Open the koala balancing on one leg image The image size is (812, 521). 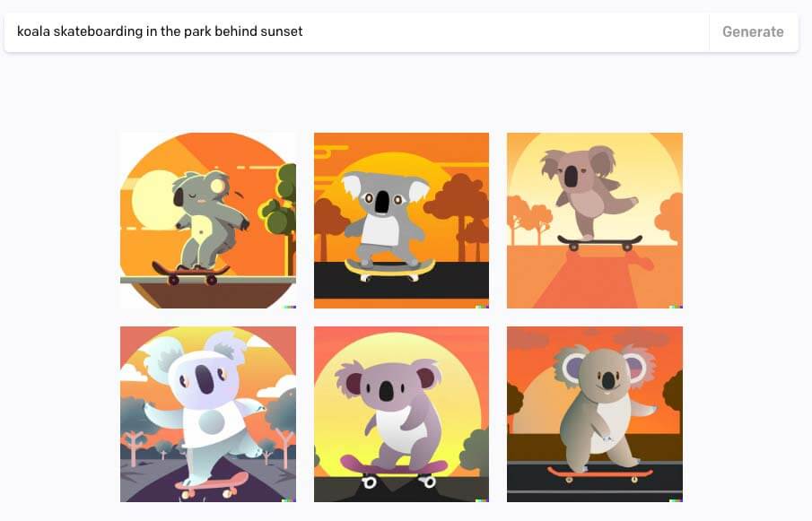595,221
